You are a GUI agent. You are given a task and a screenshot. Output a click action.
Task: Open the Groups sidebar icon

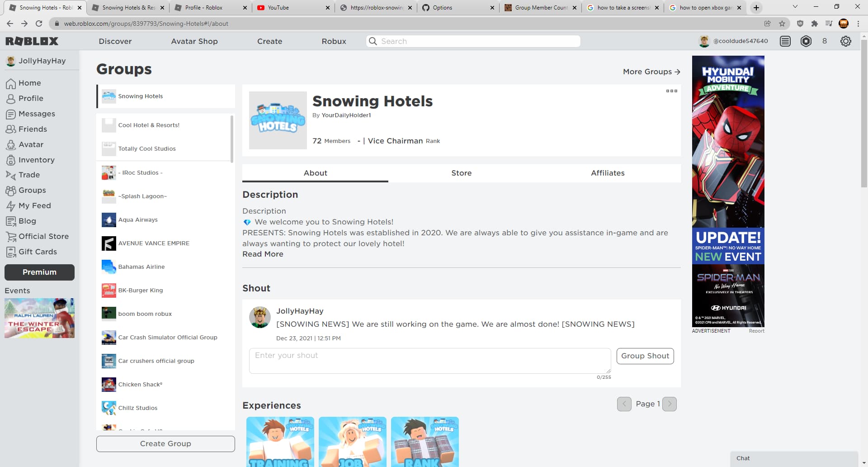[11, 191]
